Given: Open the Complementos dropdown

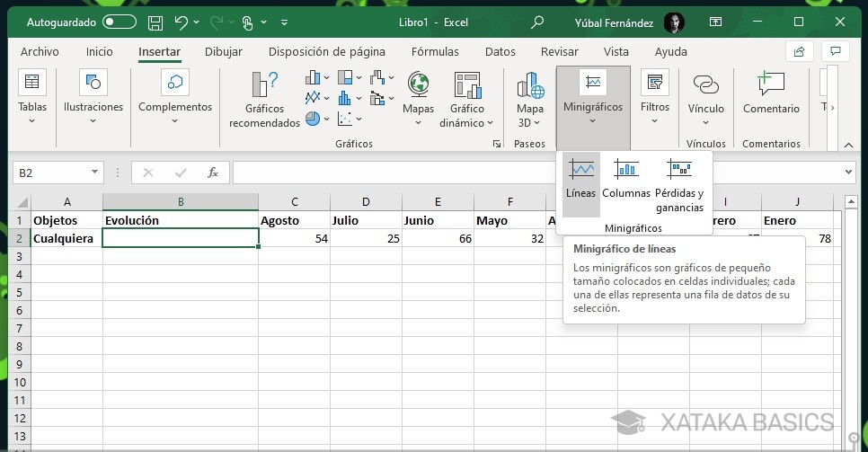Looking at the screenshot, I should 175,97.
